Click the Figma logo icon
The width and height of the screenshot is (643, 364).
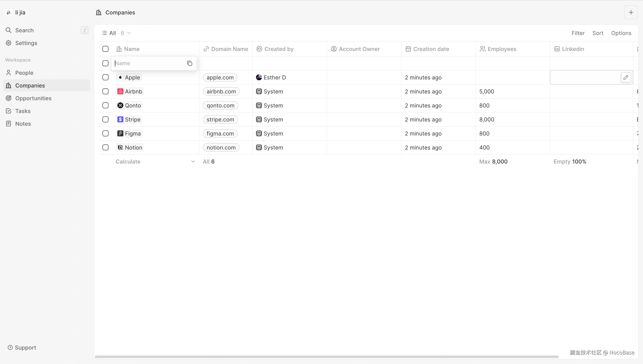(120, 134)
